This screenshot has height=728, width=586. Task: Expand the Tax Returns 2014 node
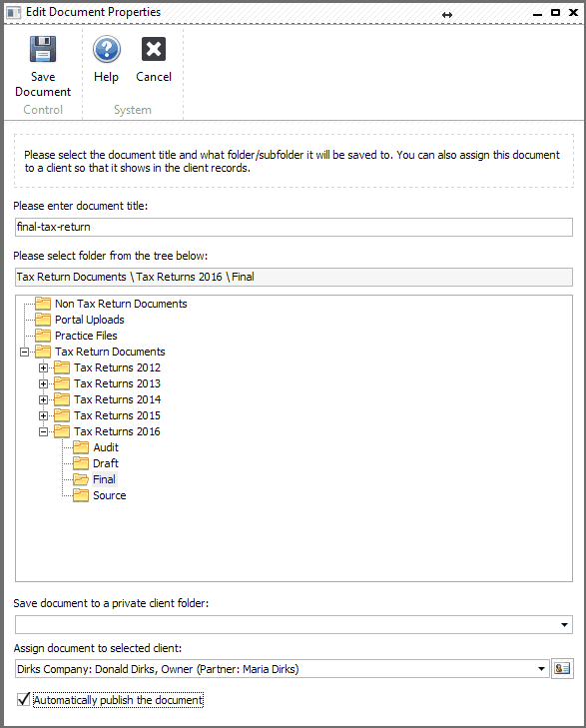43,399
